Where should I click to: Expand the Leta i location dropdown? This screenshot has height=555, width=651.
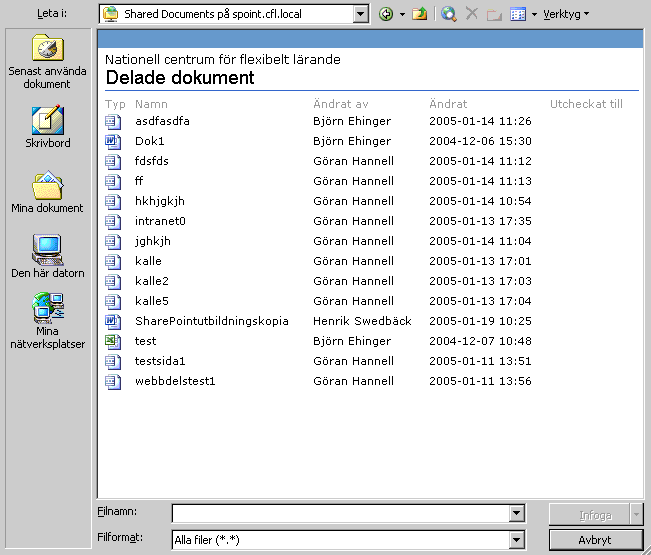click(361, 15)
